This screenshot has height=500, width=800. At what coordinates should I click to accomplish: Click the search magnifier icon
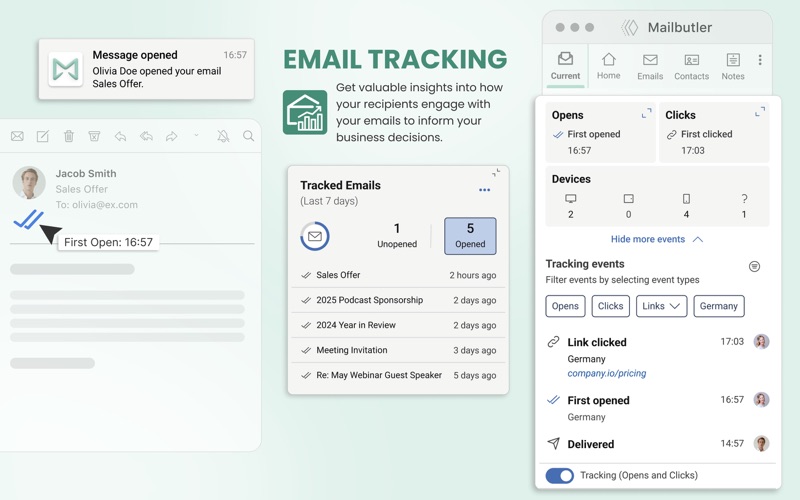coord(248,136)
